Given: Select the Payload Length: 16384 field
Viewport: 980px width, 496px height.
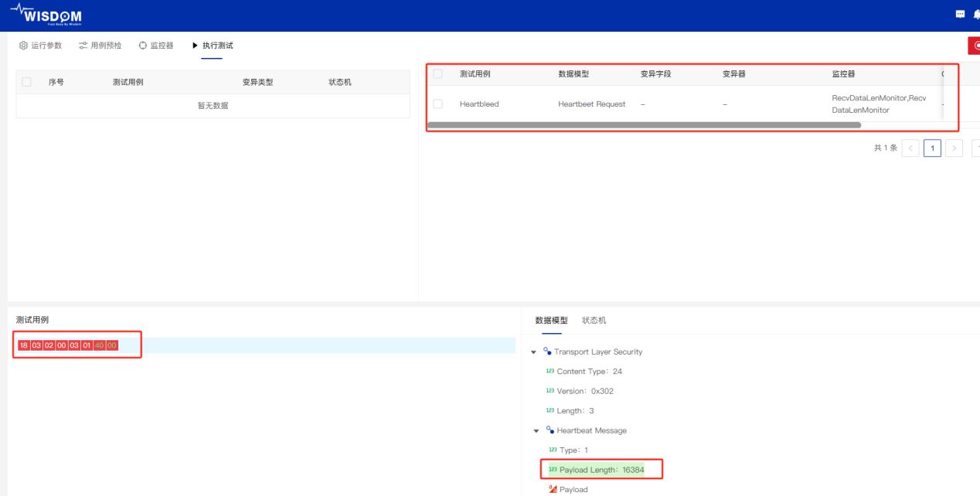Looking at the screenshot, I should pos(601,470).
